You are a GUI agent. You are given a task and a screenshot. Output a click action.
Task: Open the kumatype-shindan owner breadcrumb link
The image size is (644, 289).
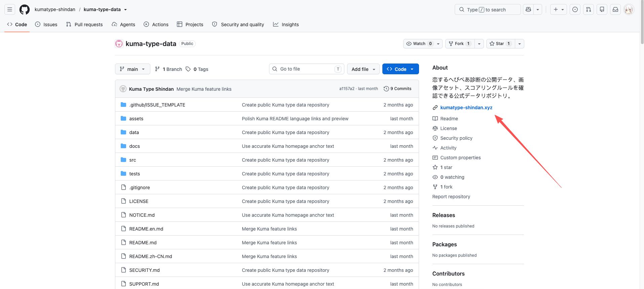55,9
